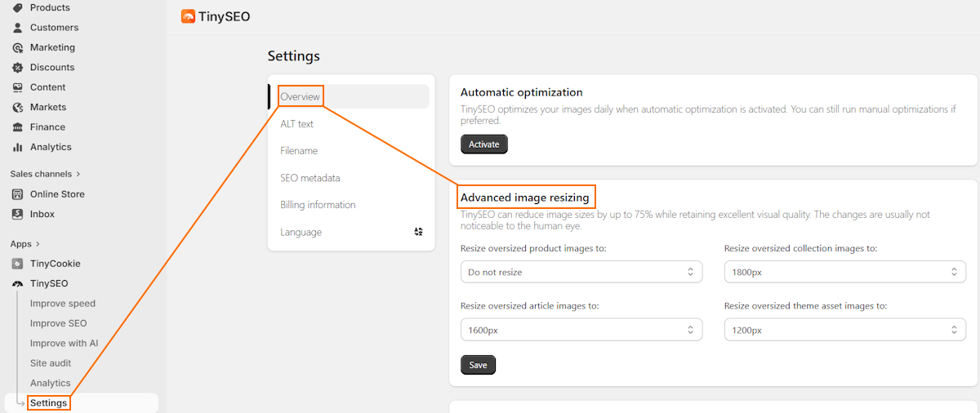Image resolution: width=980 pixels, height=413 pixels.
Task: Click the orange TinySEO header logo
Action: (x=188, y=16)
